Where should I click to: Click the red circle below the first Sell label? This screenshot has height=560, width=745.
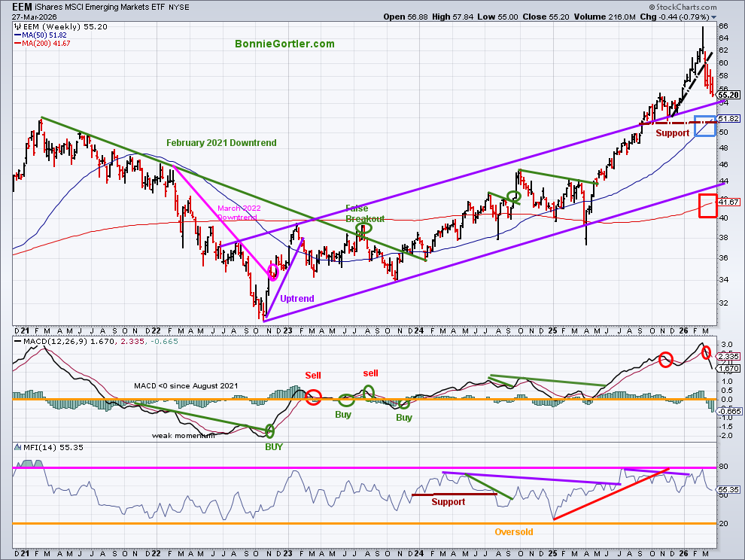tap(314, 396)
